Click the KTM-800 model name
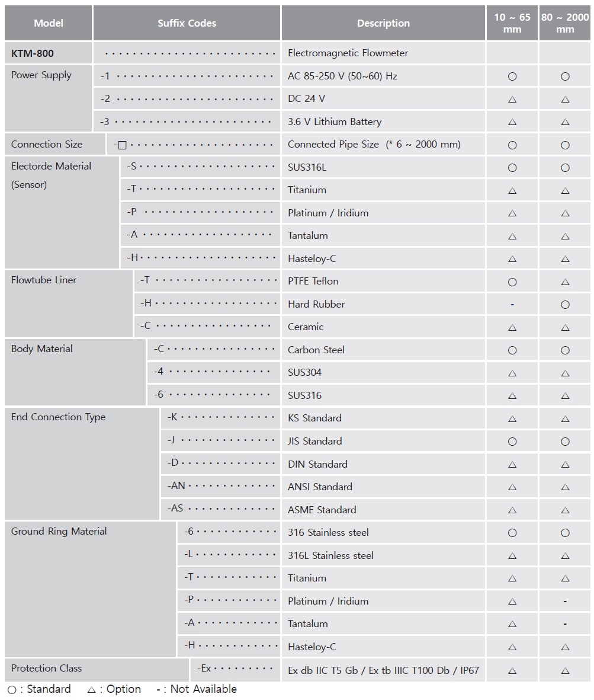Image resolution: width=594 pixels, height=700 pixels. point(33,53)
